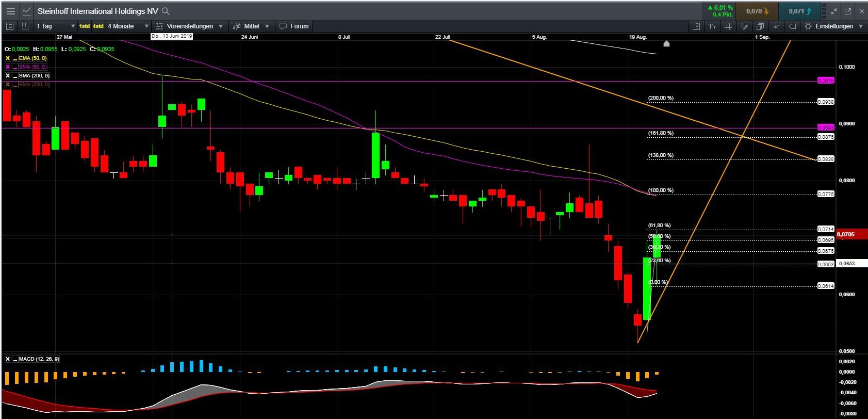Open the drawing tools icon
The width and height of the screenshot is (868, 419).
click(744, 26)
